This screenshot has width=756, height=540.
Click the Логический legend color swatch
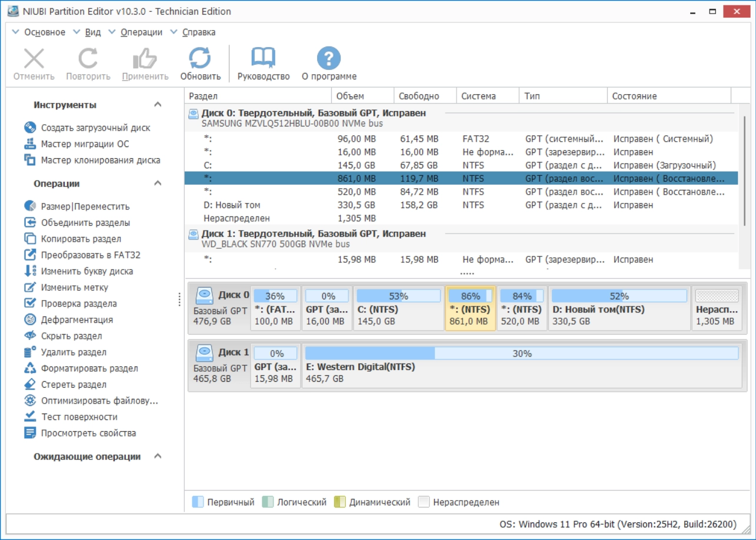coord(268,502)
